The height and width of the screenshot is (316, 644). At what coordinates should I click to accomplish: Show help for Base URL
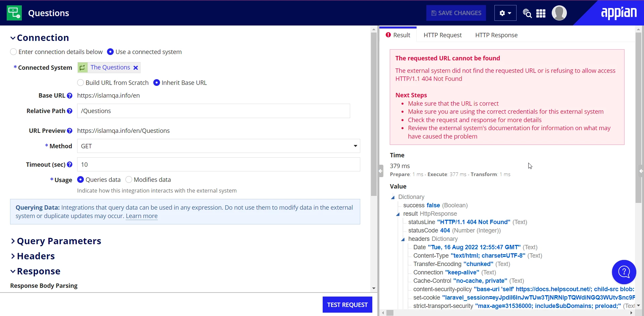click(69, 96)
